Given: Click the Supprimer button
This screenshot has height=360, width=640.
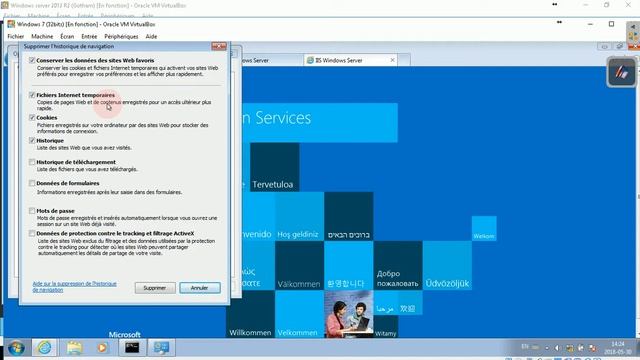Looking at the screenshot, I should point(155,288).
